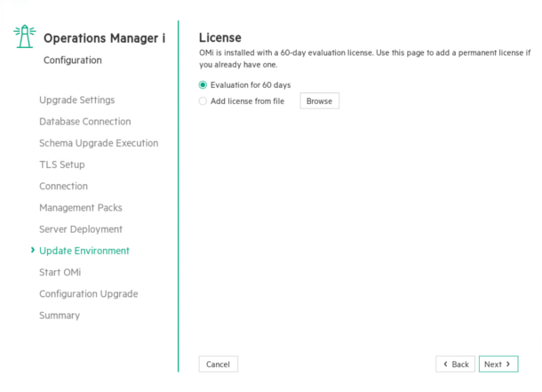
Task: Open the Start OMi step
Action: (60, 272)
